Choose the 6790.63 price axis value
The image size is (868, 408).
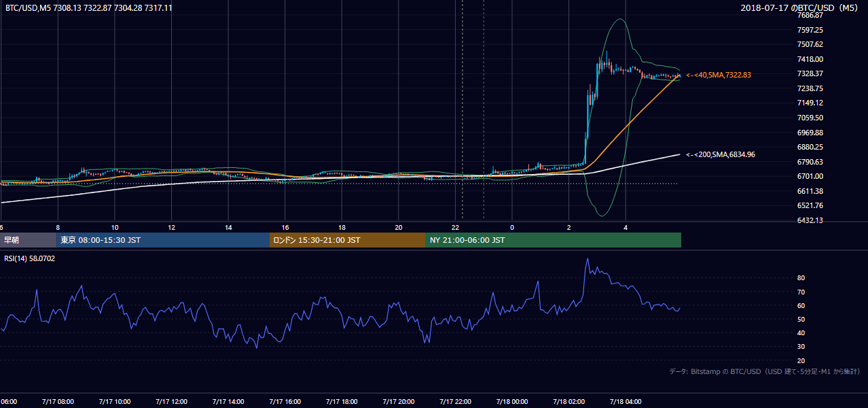(810, 162)
